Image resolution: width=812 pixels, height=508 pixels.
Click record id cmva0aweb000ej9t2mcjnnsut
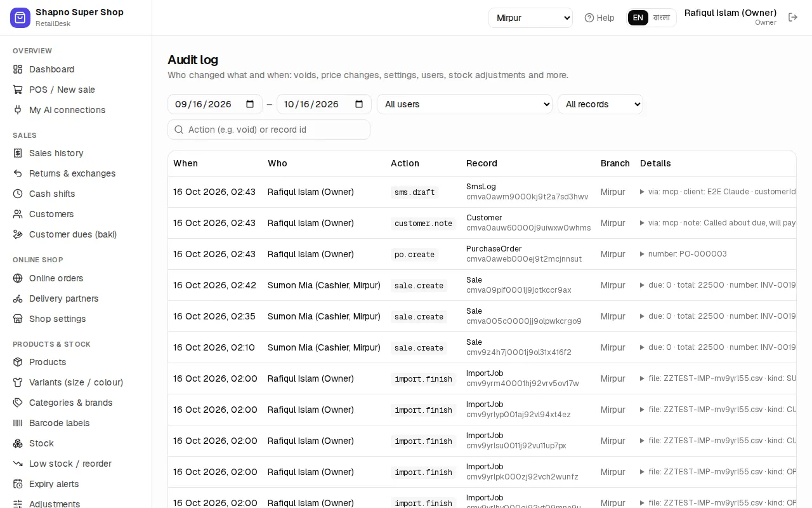coord(524,259)
